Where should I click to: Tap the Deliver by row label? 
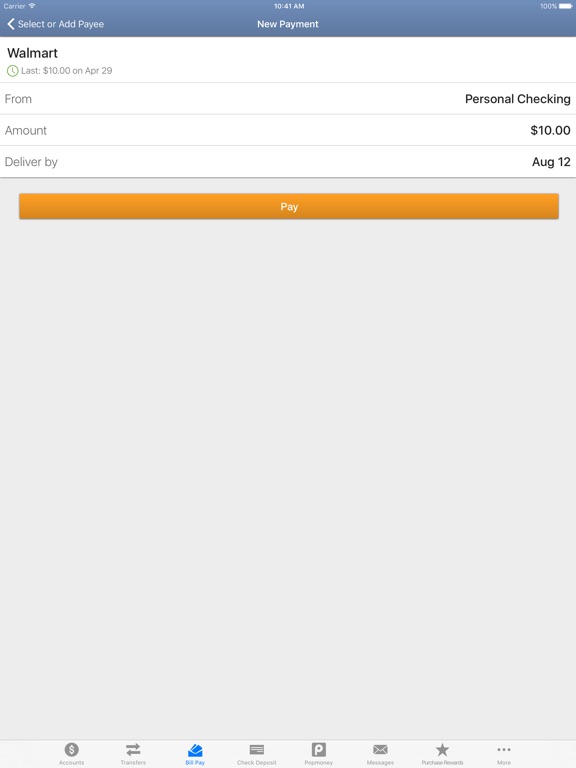pos(31,162)
